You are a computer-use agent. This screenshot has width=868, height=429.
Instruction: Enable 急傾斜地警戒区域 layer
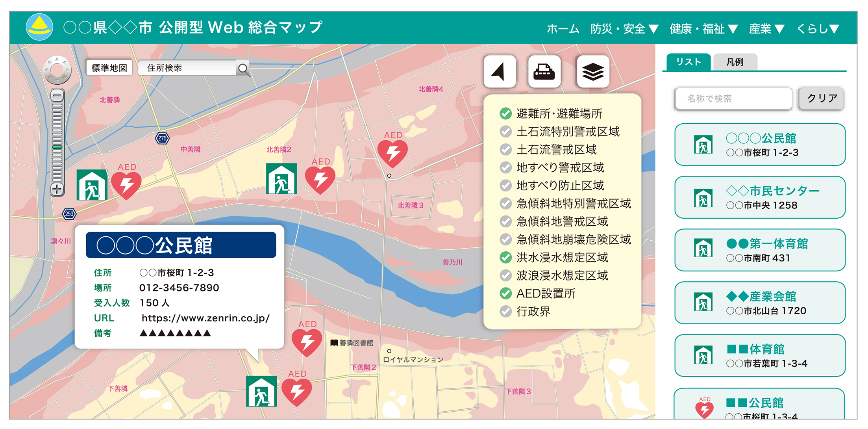pyautogui.click(x=505, y=221)
